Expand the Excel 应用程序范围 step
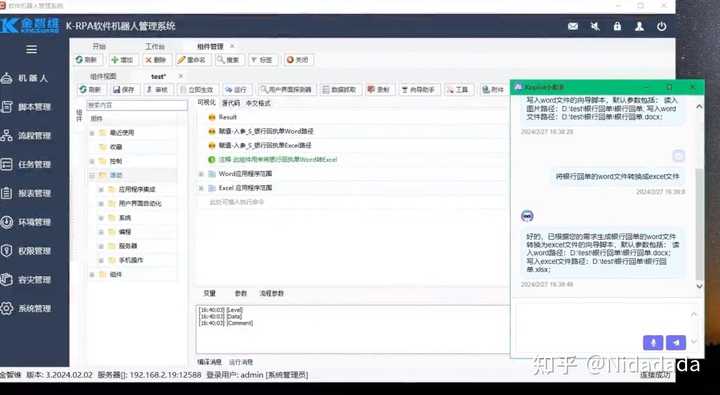 [201, 188]
